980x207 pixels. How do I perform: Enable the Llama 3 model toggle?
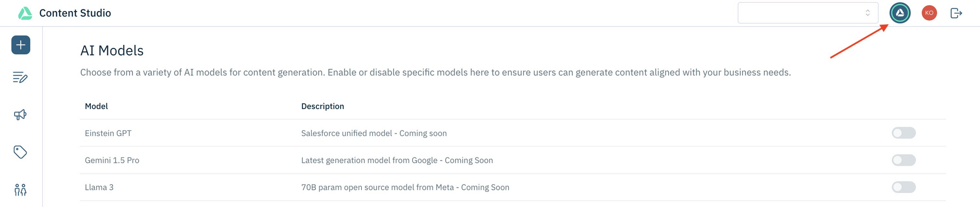903,187
